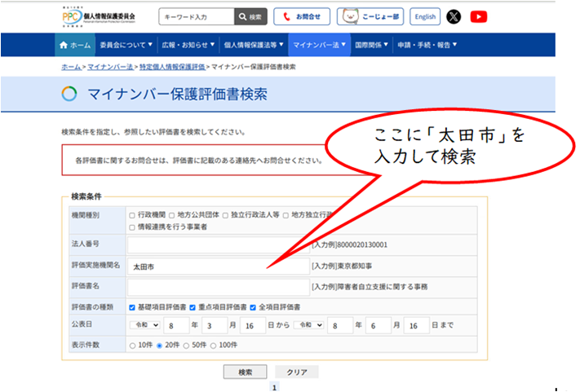This screenshot has height=392, width=580.
Task: Select the 20件 display count radio
Action: (159, 346)
